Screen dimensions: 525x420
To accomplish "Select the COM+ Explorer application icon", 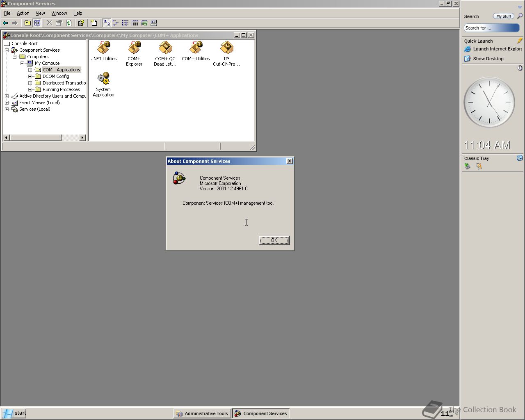I will coord(134,54).
